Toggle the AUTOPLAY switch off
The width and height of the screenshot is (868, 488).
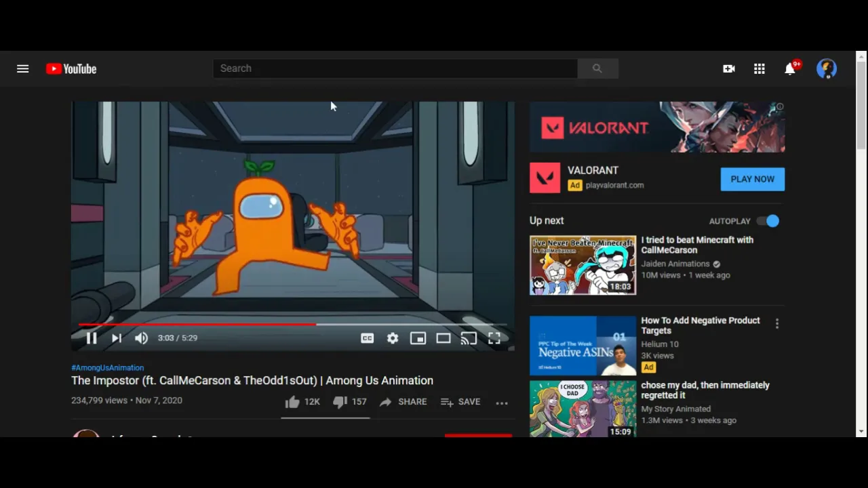[768, 221]
